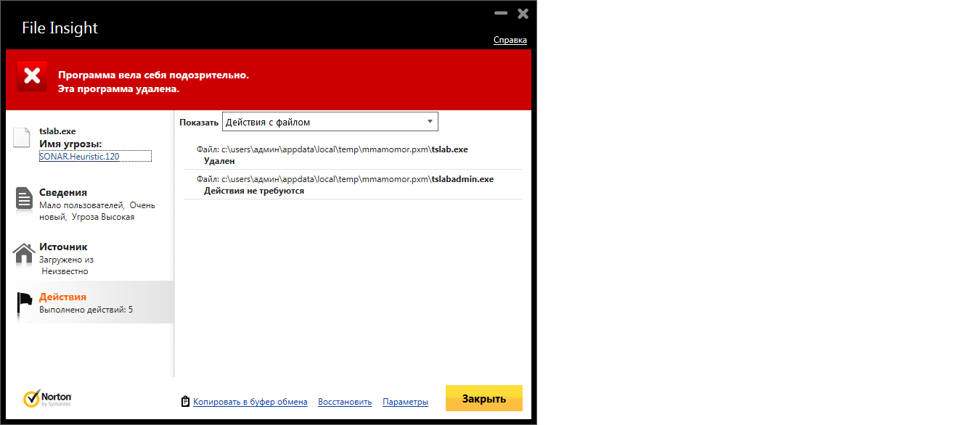Click the Показать label
Image resolution: width=980 pixels, height=425 pixels.
199,123
